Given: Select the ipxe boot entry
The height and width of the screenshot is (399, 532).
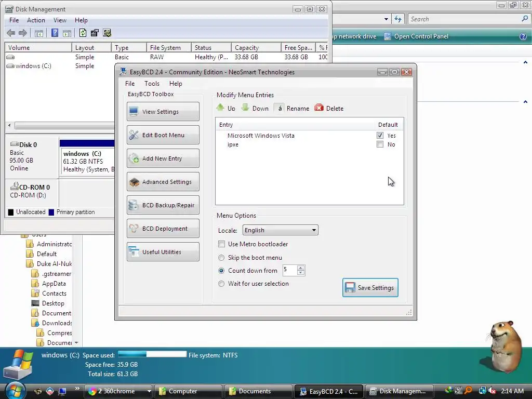Looking at the screenshot, I should (233, 144).
